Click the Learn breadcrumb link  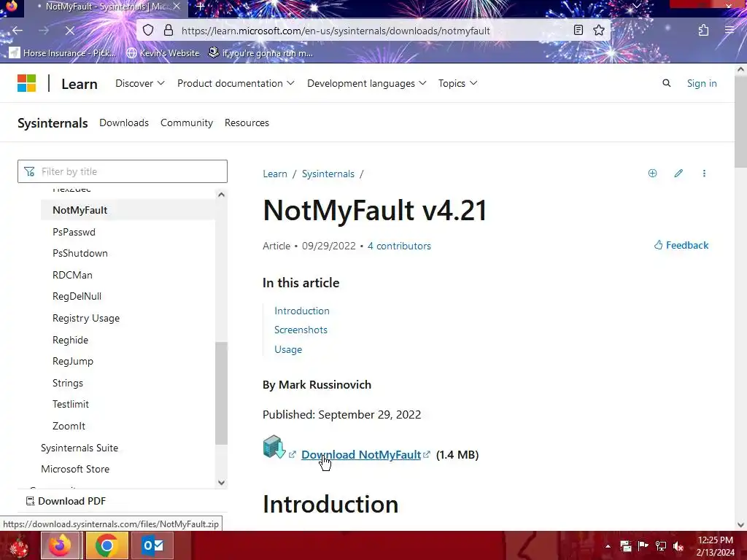(x=275, y=174)
